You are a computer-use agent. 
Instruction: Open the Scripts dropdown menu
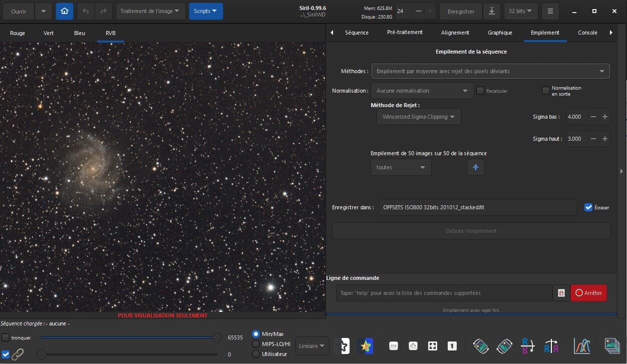tap(205, 11)
